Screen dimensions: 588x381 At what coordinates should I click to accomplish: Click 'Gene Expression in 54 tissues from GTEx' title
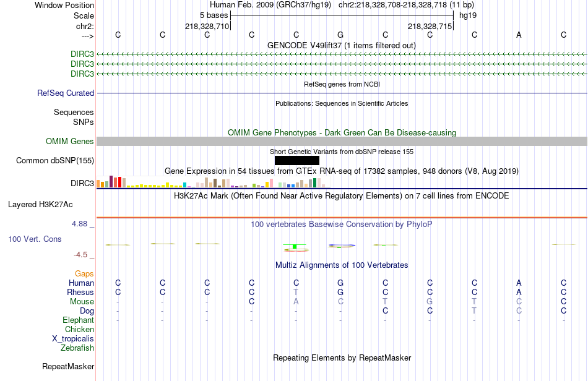pos(342,171)
